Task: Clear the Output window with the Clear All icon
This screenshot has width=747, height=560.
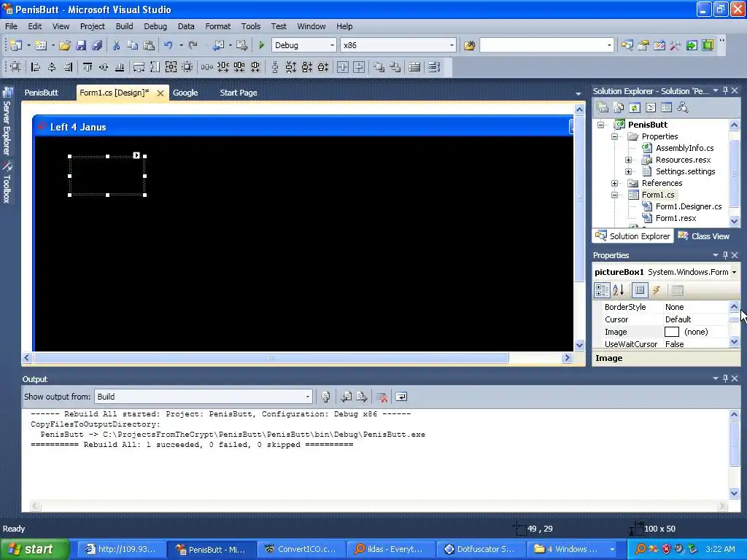Action: pos(382,397)
